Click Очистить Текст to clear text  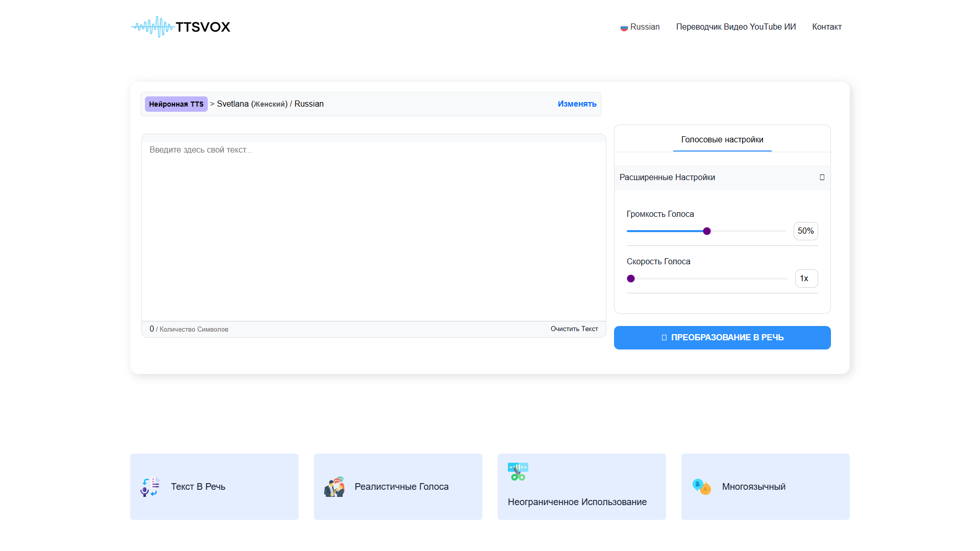[574, 329]
